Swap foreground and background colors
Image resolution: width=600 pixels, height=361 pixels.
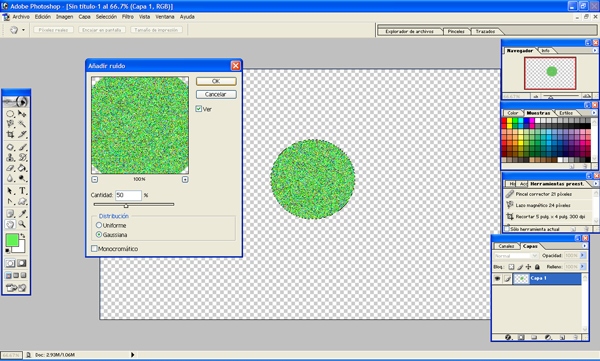[x=23, y=236]
